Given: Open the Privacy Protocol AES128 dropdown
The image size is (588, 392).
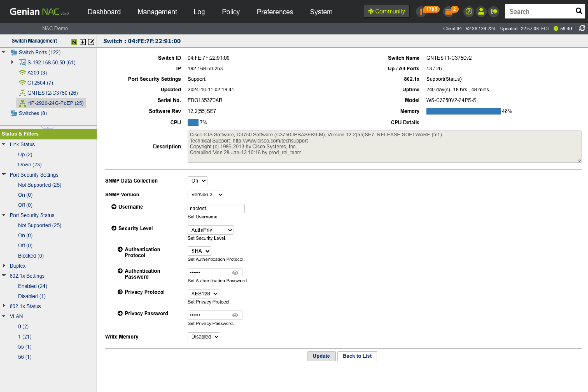Looking at the screenshot, I should 203,294.
